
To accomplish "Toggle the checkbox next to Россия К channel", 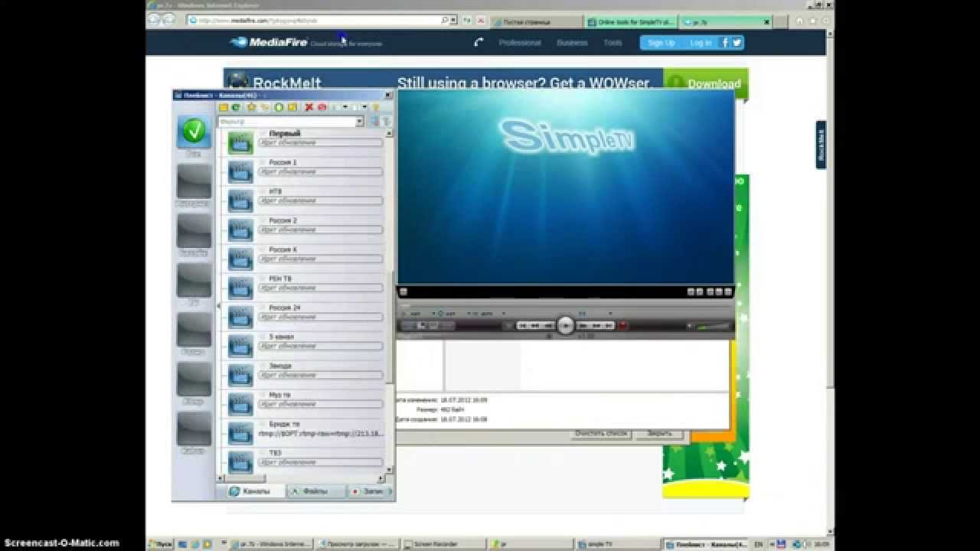I will click(263, 250).
